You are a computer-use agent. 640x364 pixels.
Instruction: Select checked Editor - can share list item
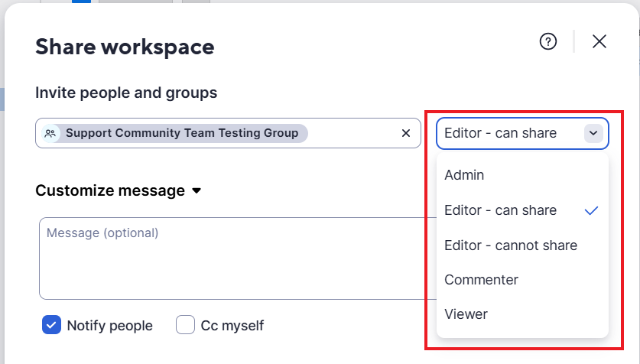click(x=522, y=210)
